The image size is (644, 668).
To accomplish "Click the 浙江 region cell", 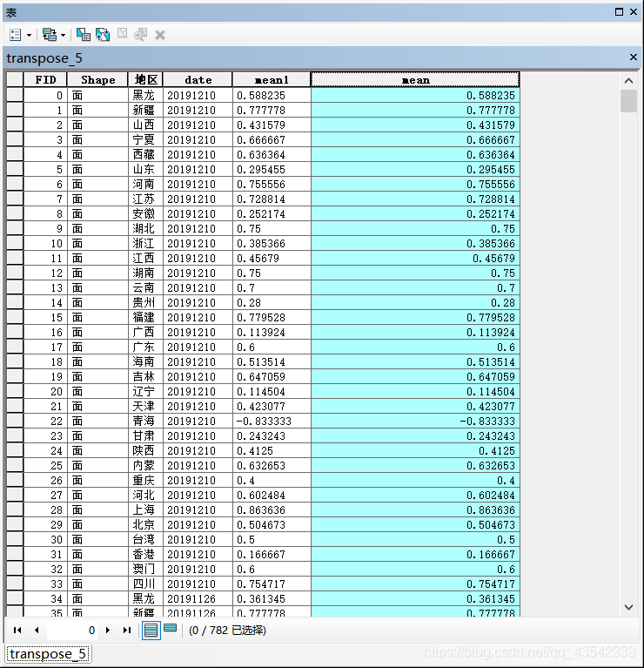I will pos(145,243).
